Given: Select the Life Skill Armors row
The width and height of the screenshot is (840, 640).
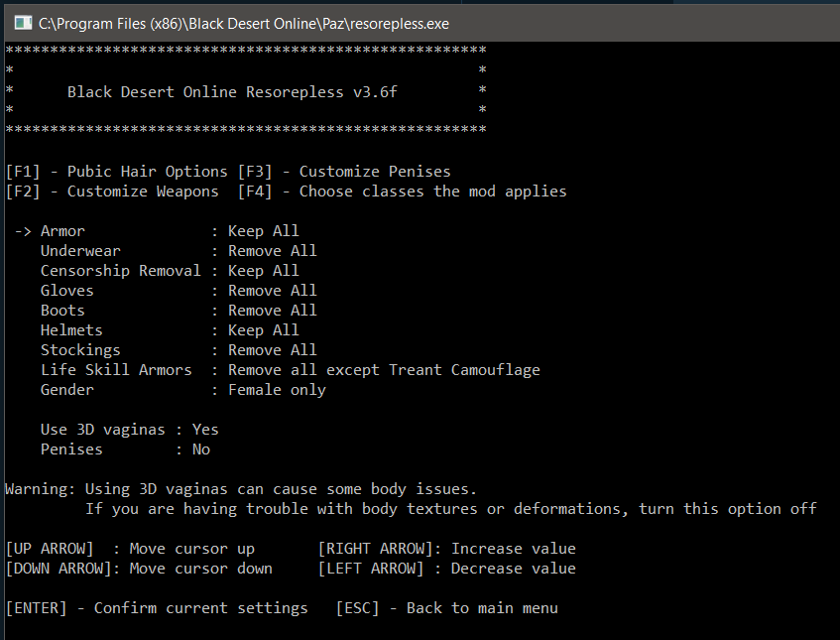Looking at the screenshot, I should (116, 370).
